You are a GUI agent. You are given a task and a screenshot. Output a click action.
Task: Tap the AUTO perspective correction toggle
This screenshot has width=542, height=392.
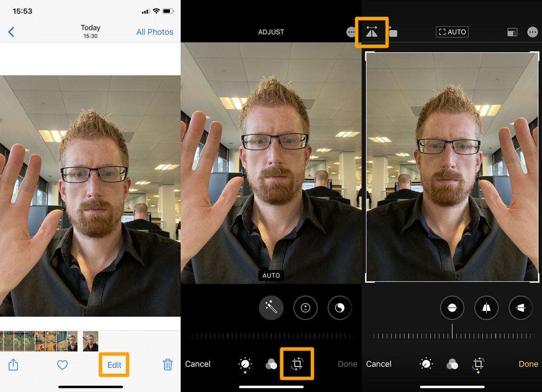[x=452, y=32]
